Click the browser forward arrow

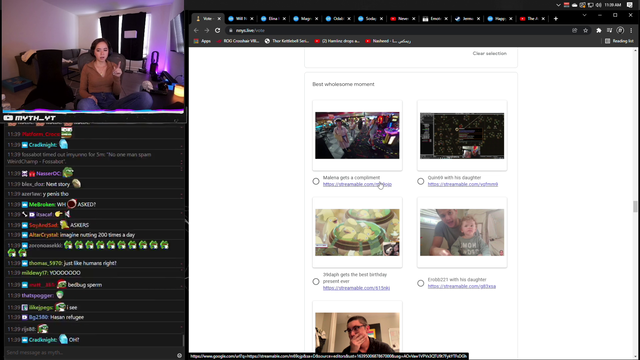[207, 31]
